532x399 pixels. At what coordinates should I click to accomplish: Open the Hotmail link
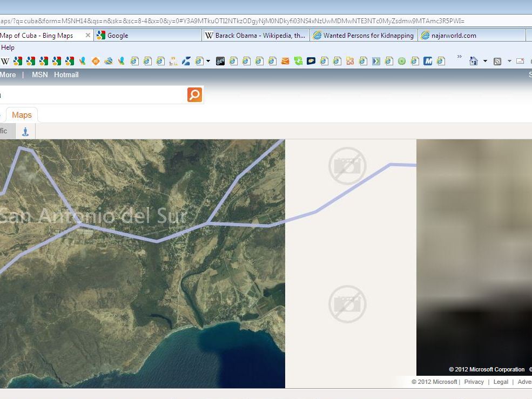(x=66, y=75)
